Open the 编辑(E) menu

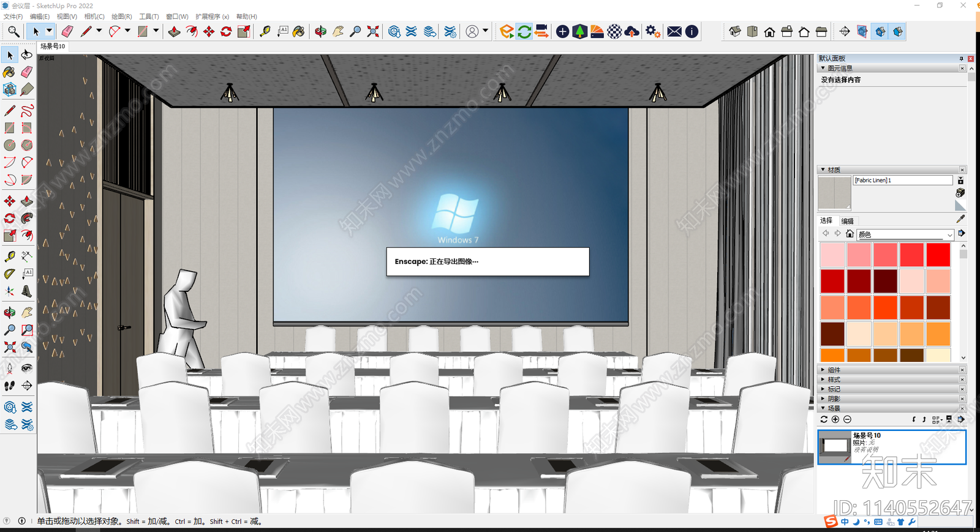pyautogui.click(x=40, y=17)
